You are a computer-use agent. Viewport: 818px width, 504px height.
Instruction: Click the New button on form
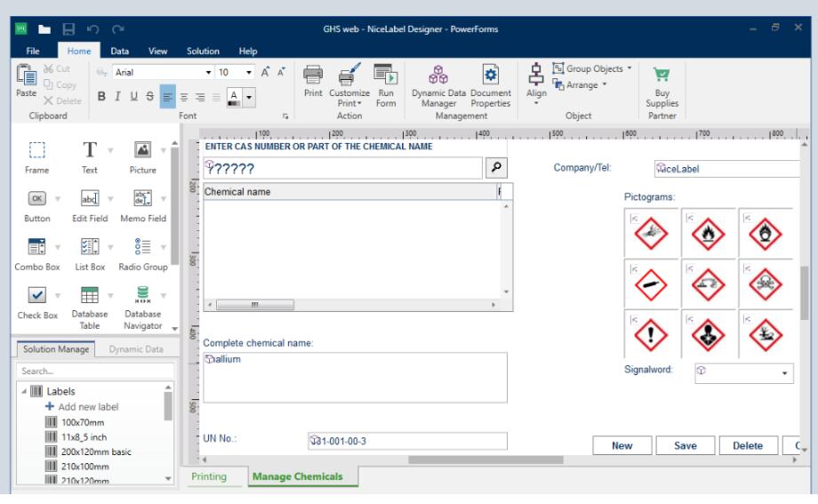pyautogui.click(x=622, y=445)
